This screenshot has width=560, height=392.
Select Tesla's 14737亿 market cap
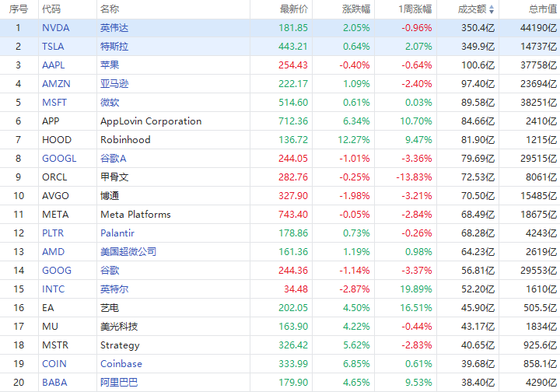tap(538, 47)
